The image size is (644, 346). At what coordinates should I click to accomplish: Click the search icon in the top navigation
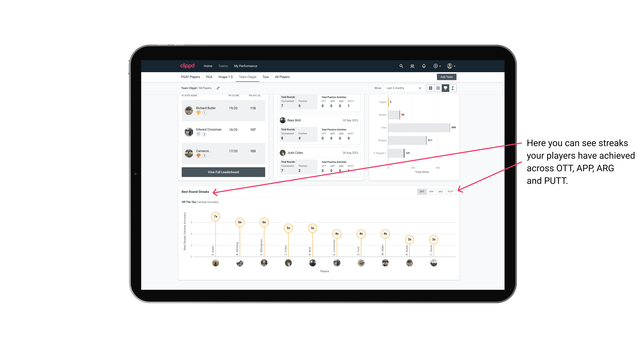(x=401, y=66)
